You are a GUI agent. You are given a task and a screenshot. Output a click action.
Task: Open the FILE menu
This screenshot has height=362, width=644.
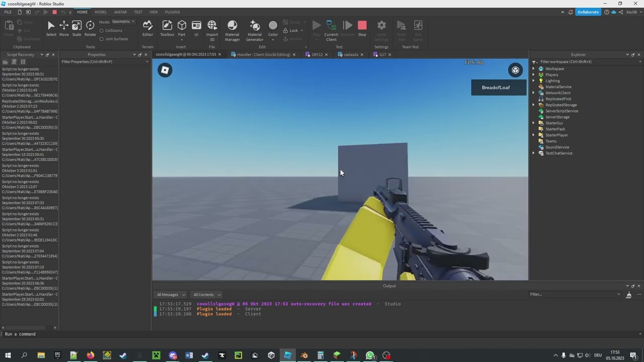coord(8,12)
